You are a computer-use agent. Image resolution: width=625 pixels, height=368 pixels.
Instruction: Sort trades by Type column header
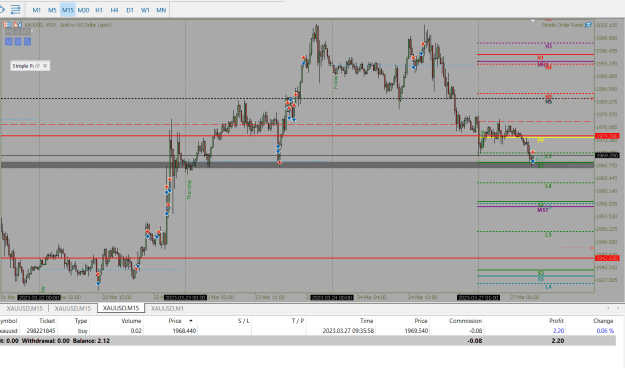(81, 321)
